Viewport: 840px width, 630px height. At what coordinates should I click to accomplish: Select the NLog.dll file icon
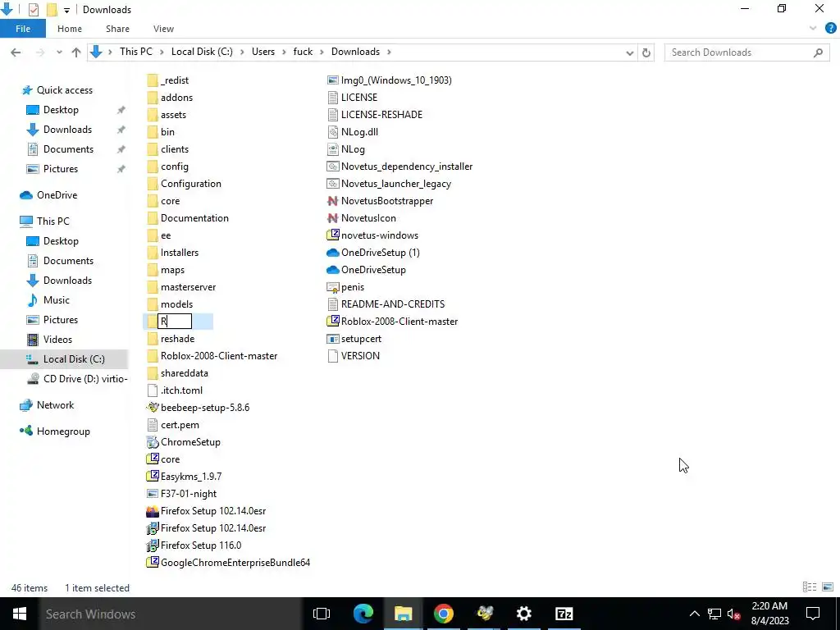pyautogui.click(x=333, y=132)
